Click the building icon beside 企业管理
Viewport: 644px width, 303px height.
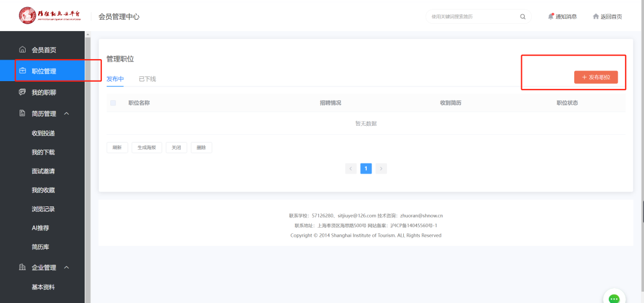coord(23,267)
